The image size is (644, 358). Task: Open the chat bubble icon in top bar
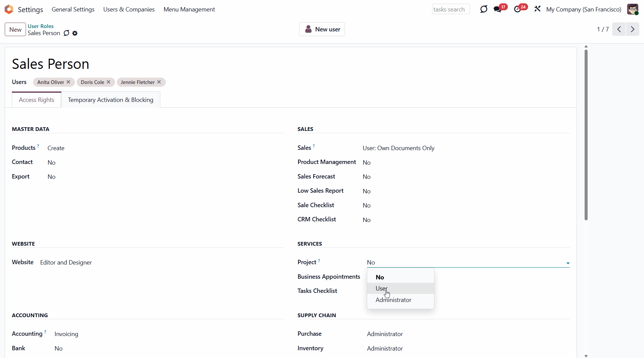(x=484, y=9)
